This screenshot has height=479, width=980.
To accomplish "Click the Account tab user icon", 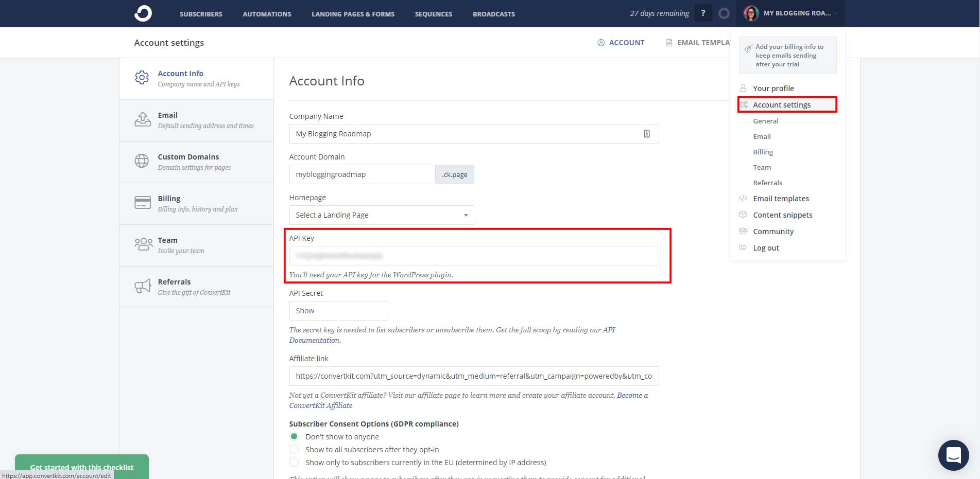I will [601, 43].
